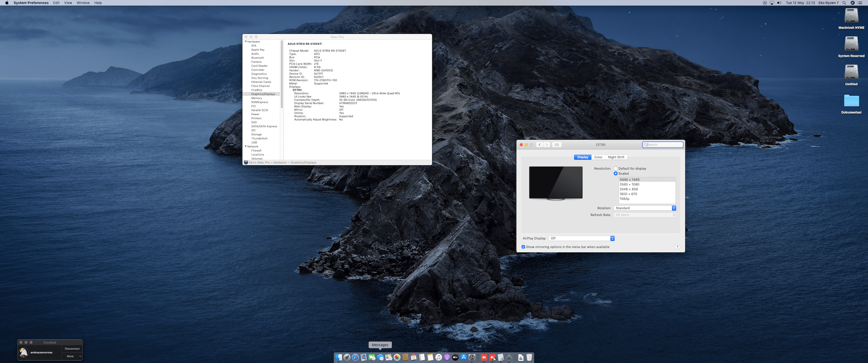Image resolution: width=868 pixels, height=363 pixels.
Task: Select Memory in System Information sidebar
Action: 257,98
